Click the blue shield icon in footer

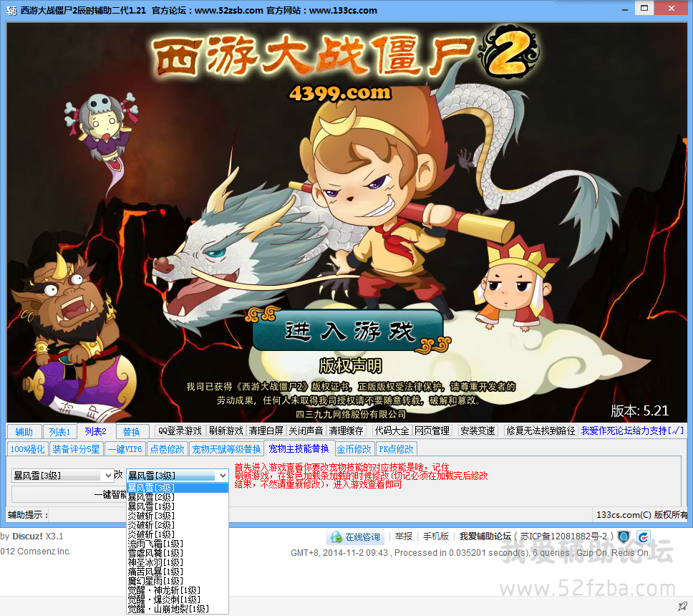(624, 536)
